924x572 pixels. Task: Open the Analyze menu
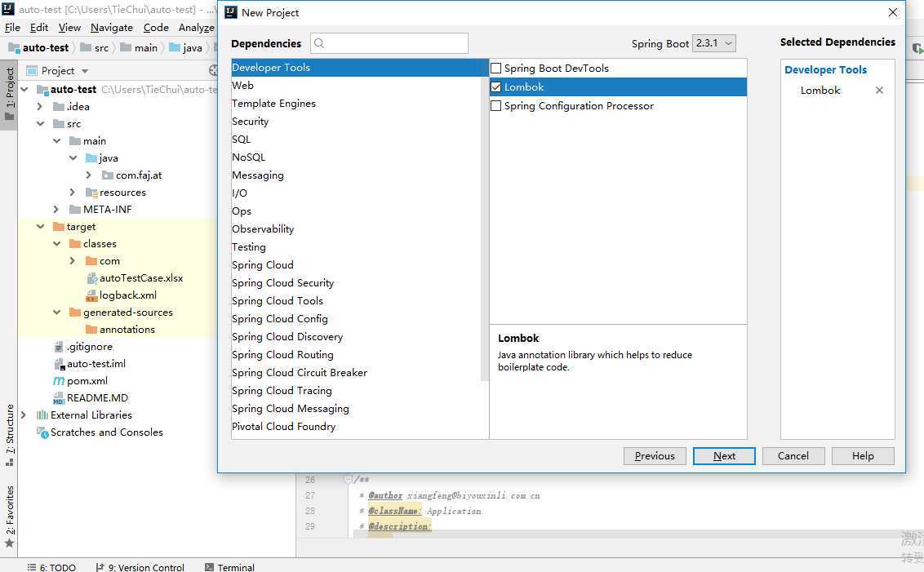[x=196, y=28]
